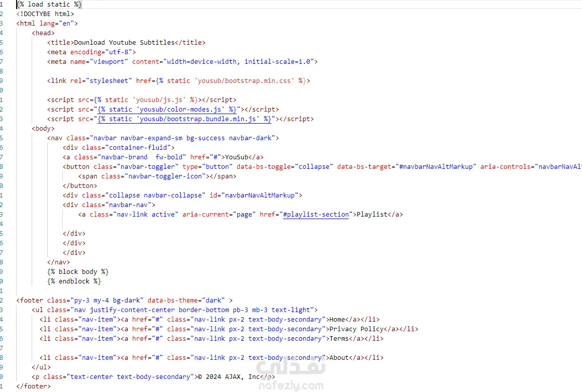Screen dimensions: 582x392
Task: Place cursor on the closing </nav> tag
Action: click(x=59, y=262)
